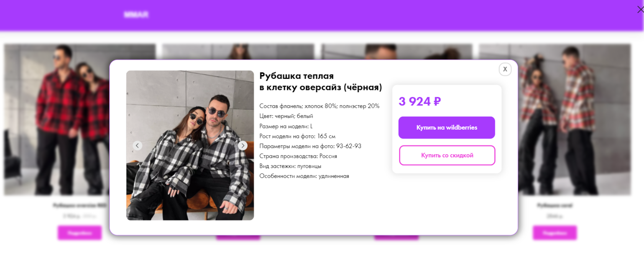Image resolution: width=644 pixels, height=253 pixels.
Task: Click the X icon at the page's top-right corner
Action: tap(640, 10)
